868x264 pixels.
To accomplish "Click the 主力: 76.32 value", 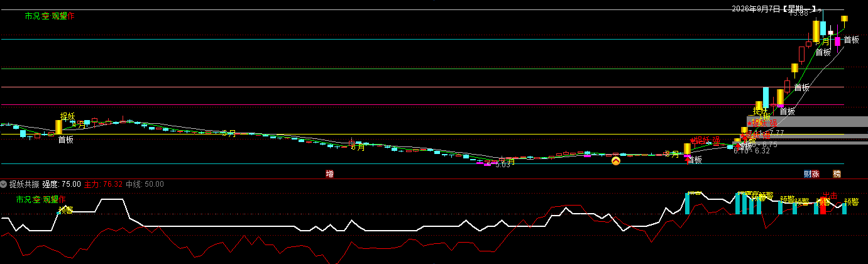I will (103, 184).
